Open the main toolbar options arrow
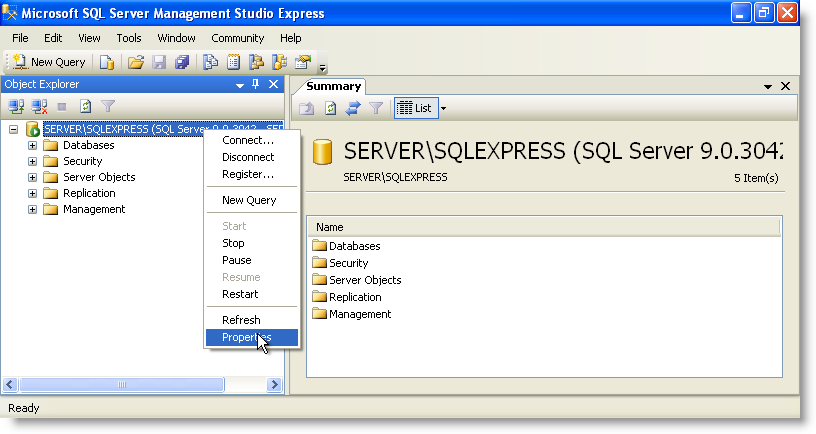The image size is (816, 434). coord(323,67)
